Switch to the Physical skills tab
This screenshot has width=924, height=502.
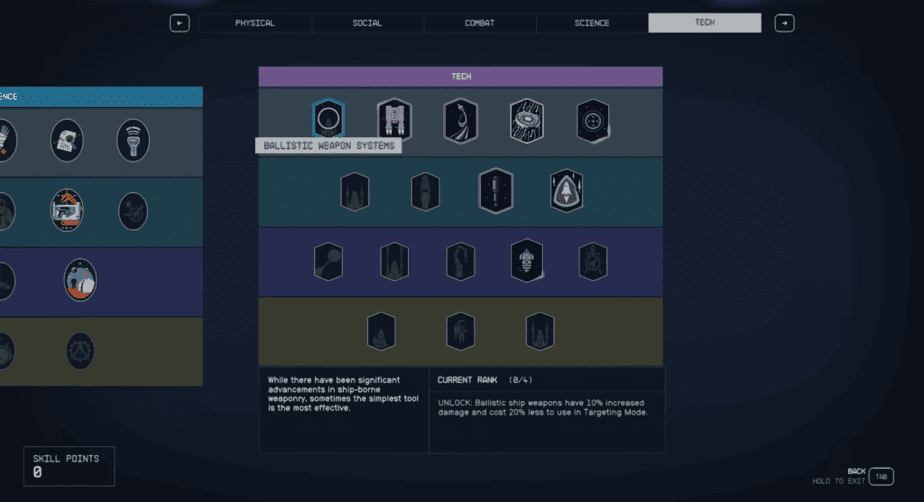255,23
